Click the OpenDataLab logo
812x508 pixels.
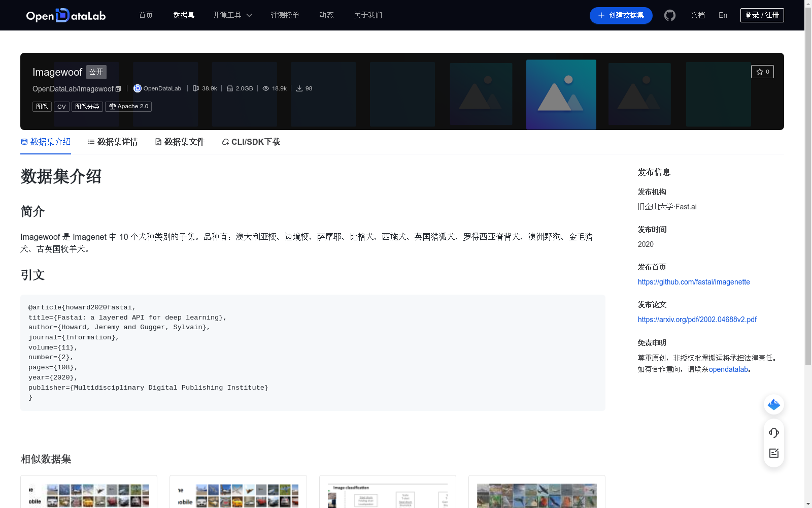tap(66, 15)
